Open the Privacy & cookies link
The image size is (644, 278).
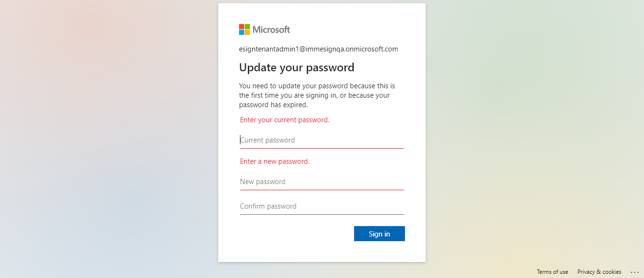599,272
